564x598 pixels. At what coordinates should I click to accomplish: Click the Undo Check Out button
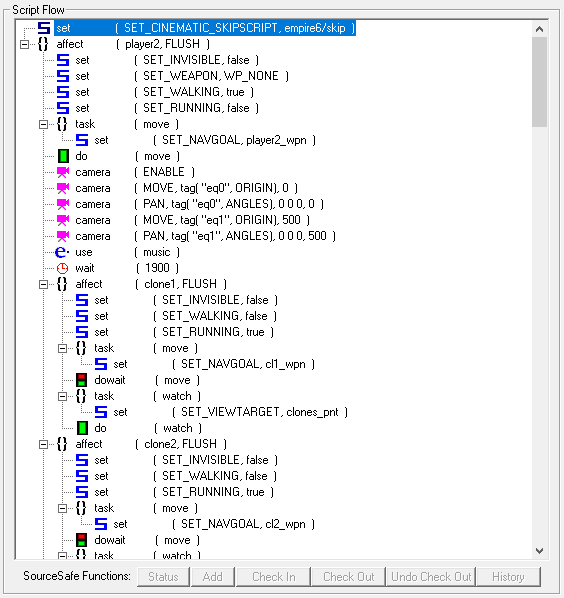pyautogui.click(x=431, y=577)
